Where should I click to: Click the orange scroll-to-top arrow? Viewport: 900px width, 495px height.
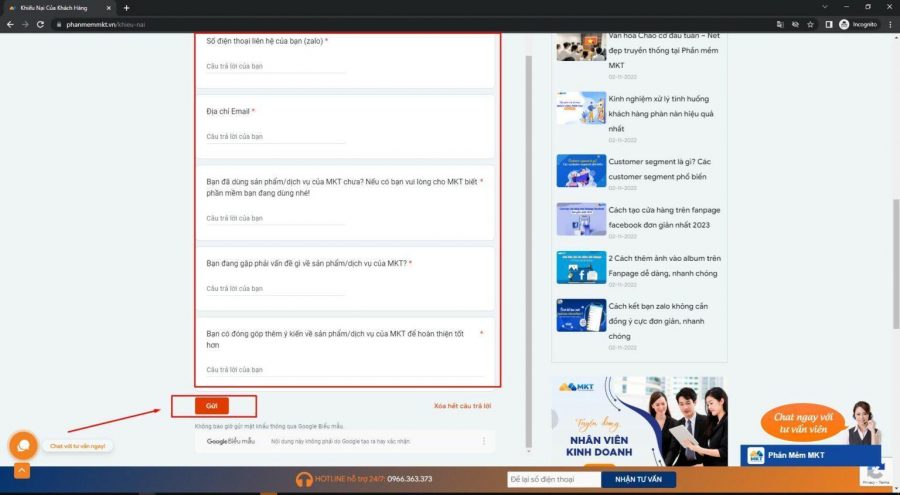coord(22,471)
